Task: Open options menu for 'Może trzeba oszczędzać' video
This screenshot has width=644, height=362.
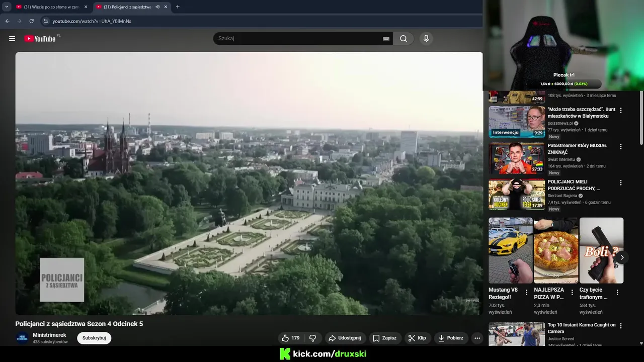Action: [x=620, y=111]
